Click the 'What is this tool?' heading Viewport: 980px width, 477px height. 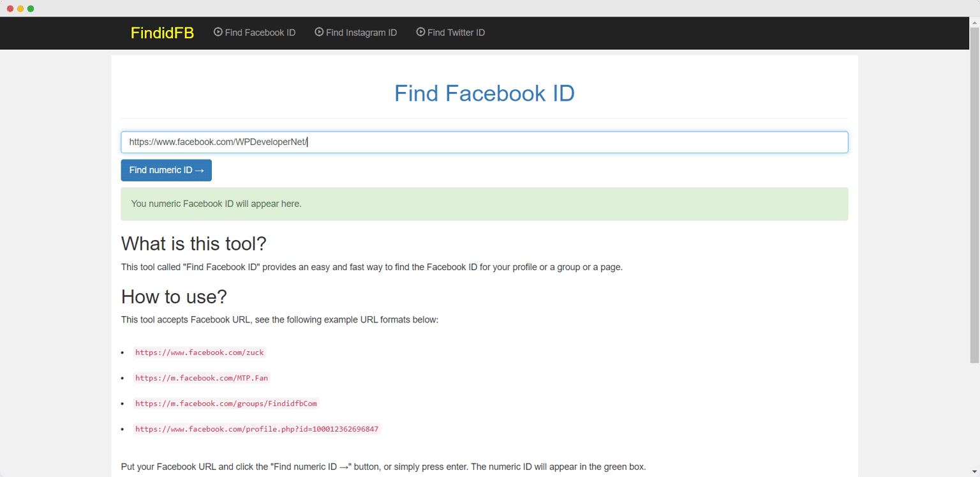click(193, 244)
